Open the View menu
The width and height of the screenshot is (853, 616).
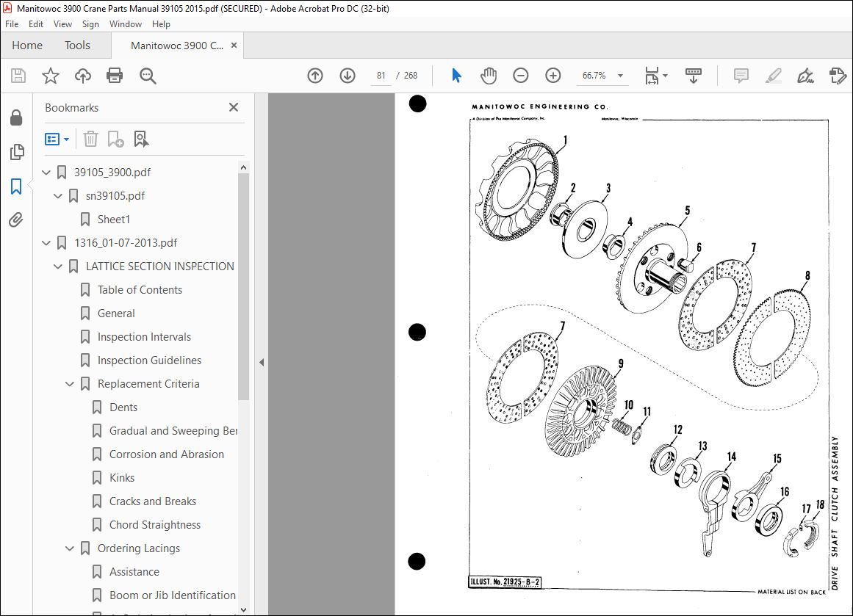point(62,24)
